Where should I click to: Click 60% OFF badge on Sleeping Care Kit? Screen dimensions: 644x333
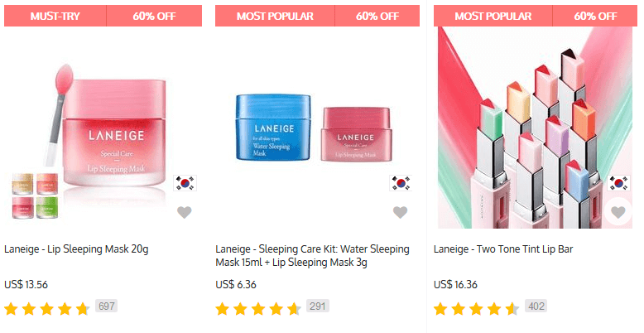(377, 16)
